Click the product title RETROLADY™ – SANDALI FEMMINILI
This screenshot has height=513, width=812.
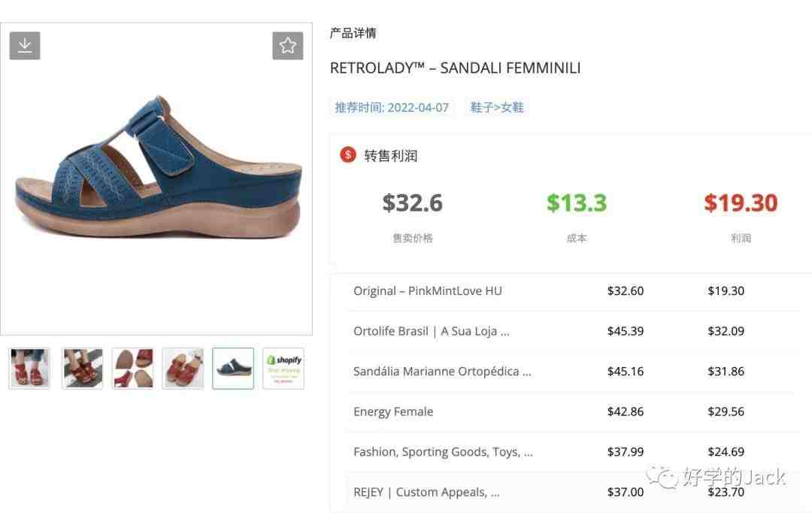[x=455, y=68]
